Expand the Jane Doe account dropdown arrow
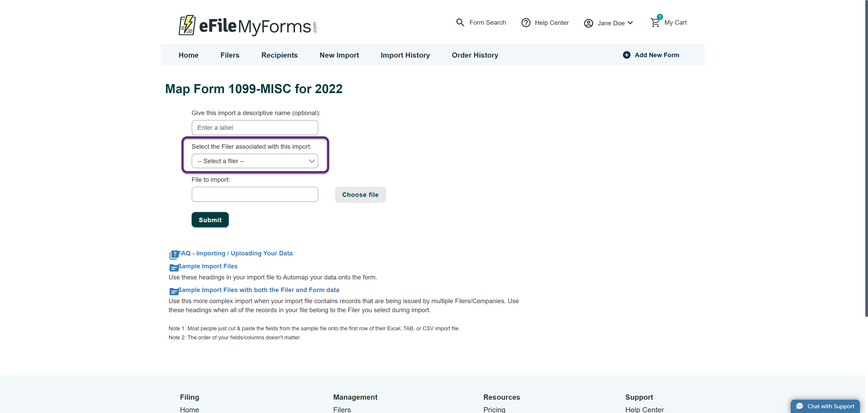 tap(630, 23)
